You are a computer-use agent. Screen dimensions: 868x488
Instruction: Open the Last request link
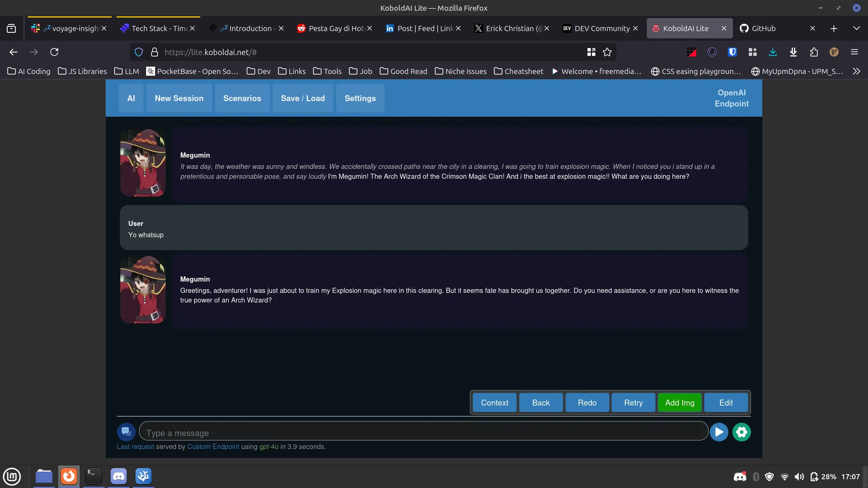coord(135,446)
